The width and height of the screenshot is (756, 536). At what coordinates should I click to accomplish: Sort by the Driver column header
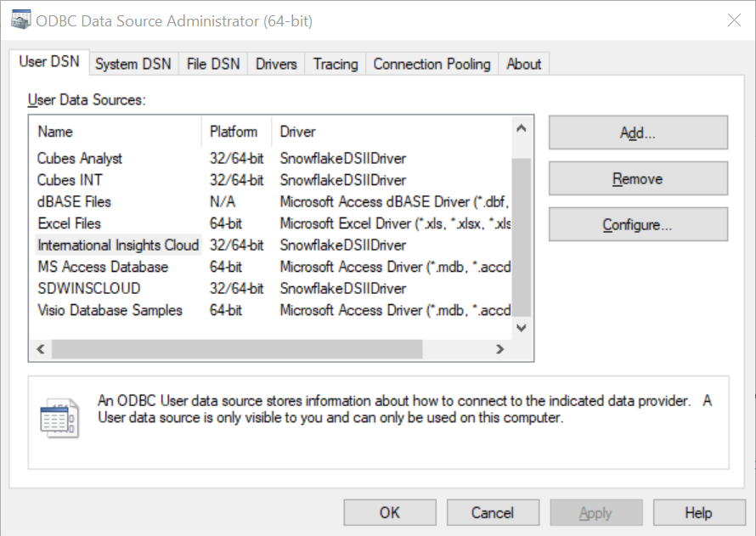(x=392, y=132)
